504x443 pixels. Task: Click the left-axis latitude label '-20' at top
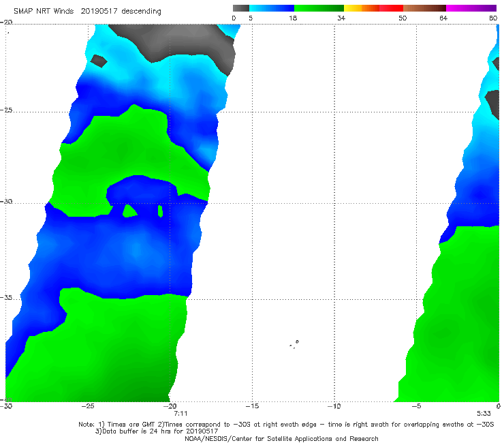[6, 22]
